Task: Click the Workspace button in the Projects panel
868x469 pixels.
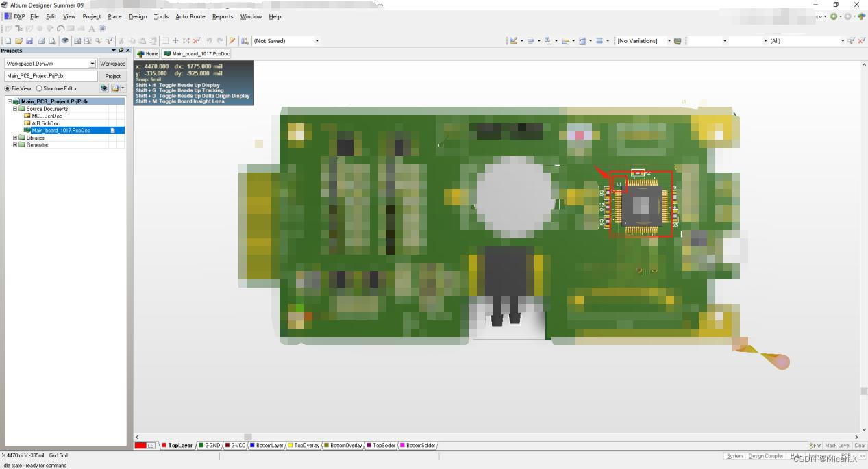Action: point(112,63)
